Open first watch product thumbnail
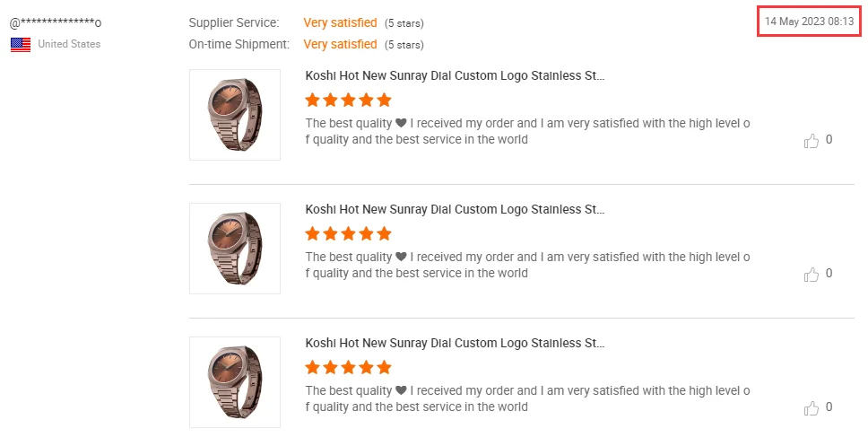868x446 pixels. [235, 115]
